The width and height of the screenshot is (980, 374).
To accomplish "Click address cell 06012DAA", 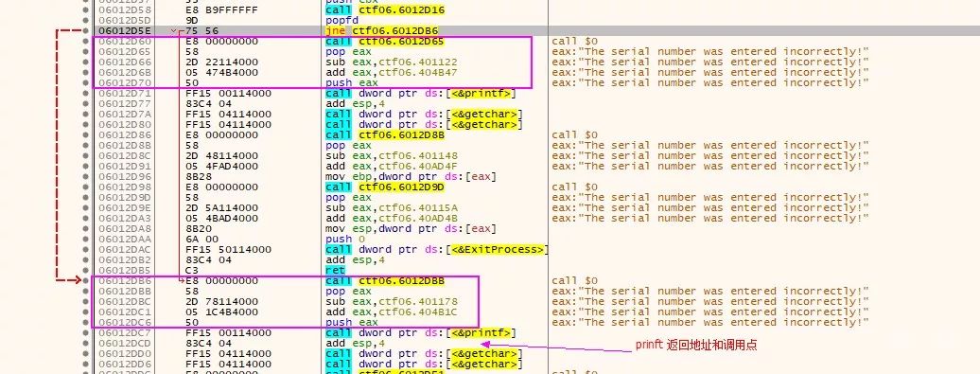I will (125, 239).
